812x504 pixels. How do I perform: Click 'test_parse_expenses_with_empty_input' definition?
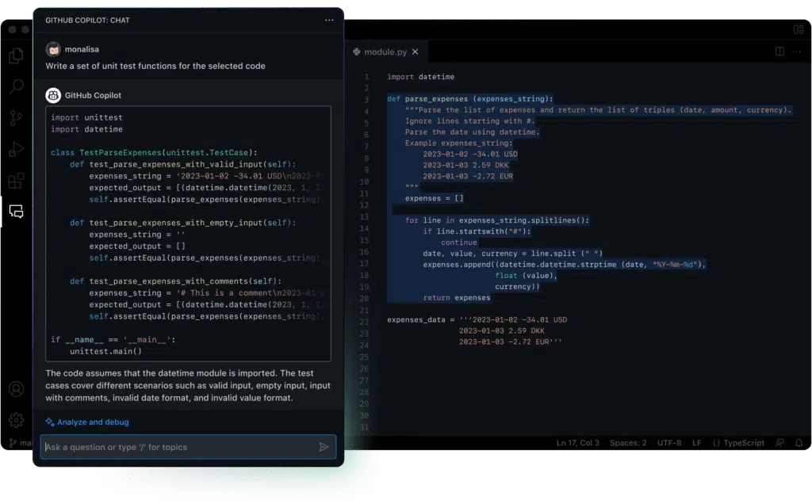click(x=183, y=223)
